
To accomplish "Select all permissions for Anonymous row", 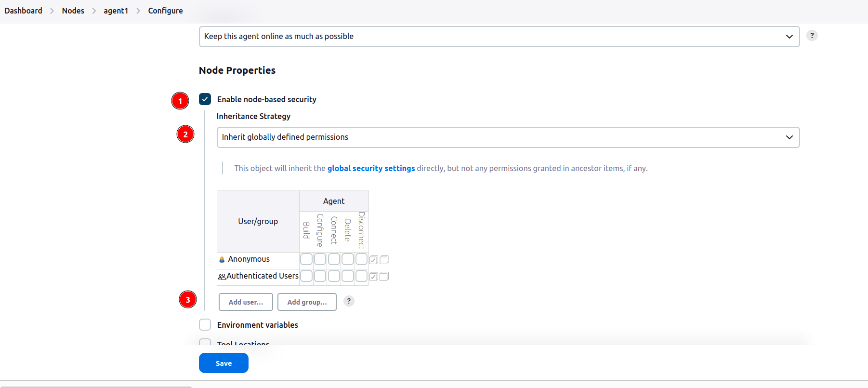I will [374, 260].
